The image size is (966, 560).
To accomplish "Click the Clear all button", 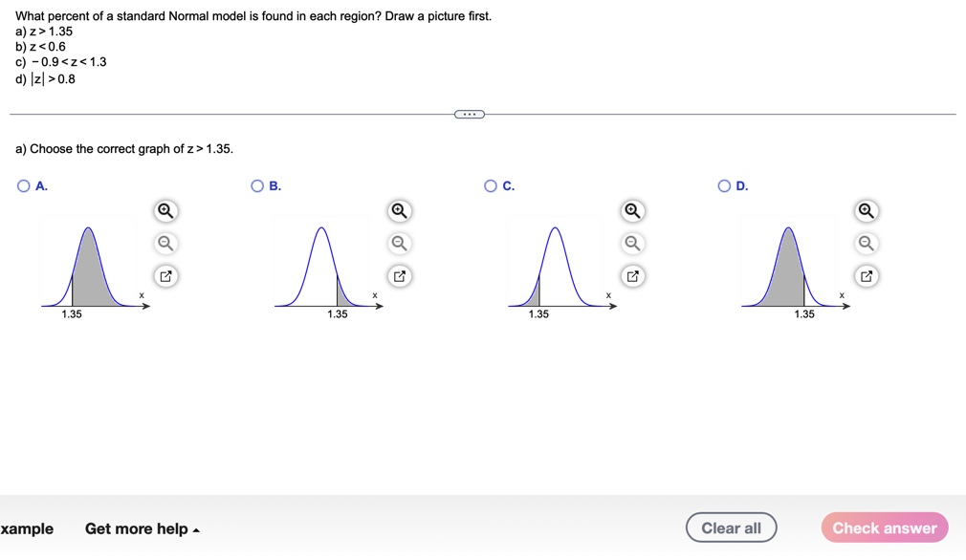I will [x=731, y=527].
